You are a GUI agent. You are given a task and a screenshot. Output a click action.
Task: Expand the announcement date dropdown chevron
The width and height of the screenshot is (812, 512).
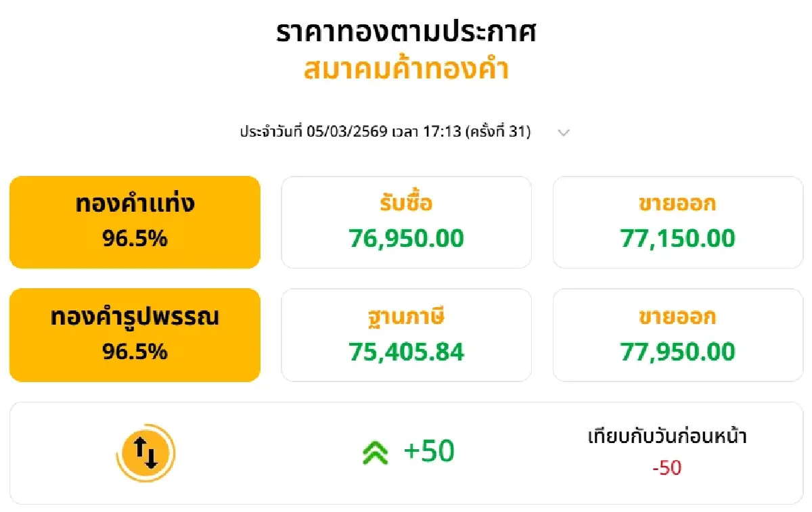click(x=564, y=133)
